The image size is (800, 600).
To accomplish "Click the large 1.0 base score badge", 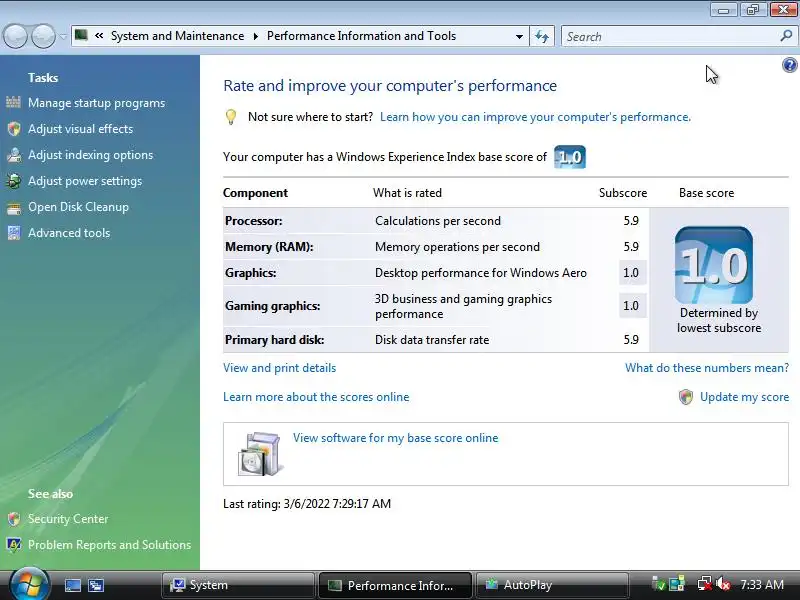I will [x=713, y=265].
